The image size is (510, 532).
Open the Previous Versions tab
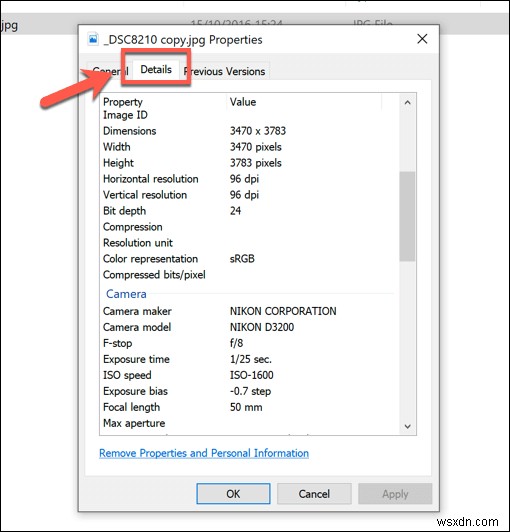click(x=225, y=72)
